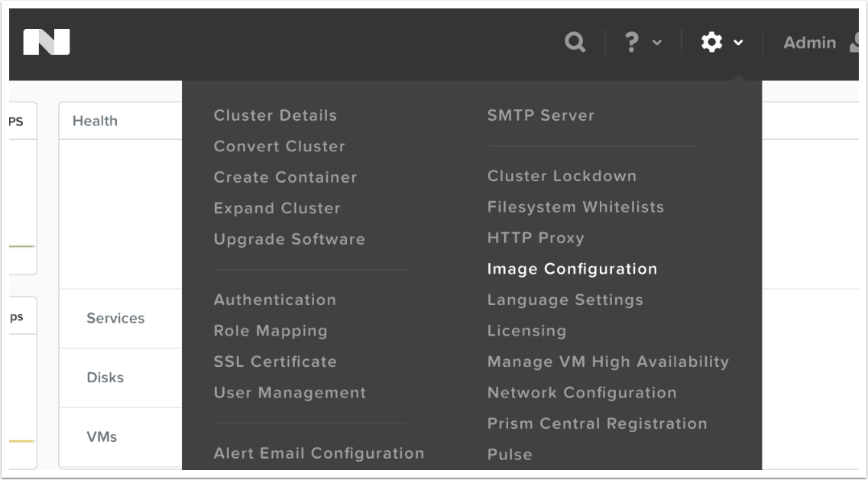868x480 pixels.
Task: Select Expand Cluster in menu
Action: click(277, 208)
